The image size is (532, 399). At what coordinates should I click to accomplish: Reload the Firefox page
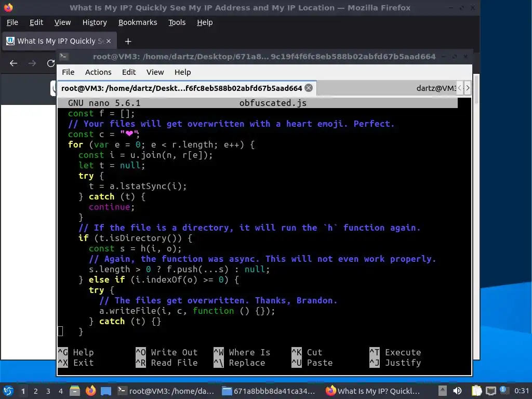(x=51, y=63)
